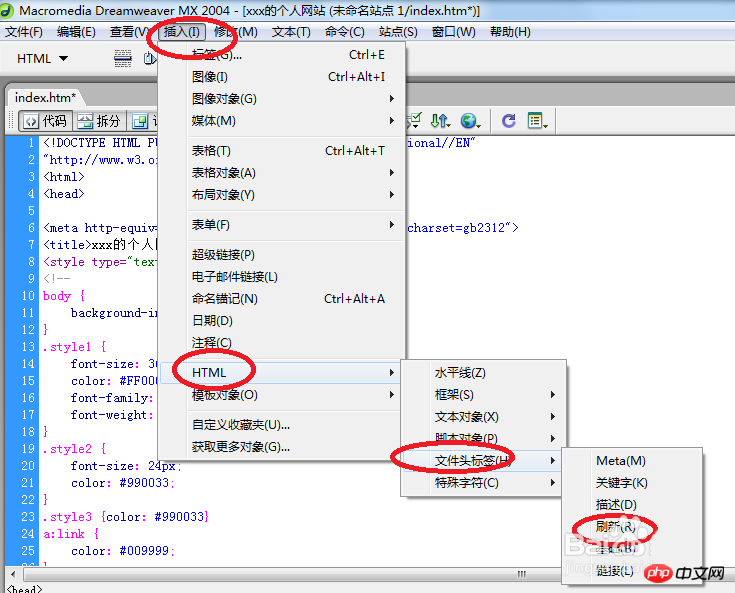Select the index.htm* document tab
735x593 pixels.
[45, 98]
